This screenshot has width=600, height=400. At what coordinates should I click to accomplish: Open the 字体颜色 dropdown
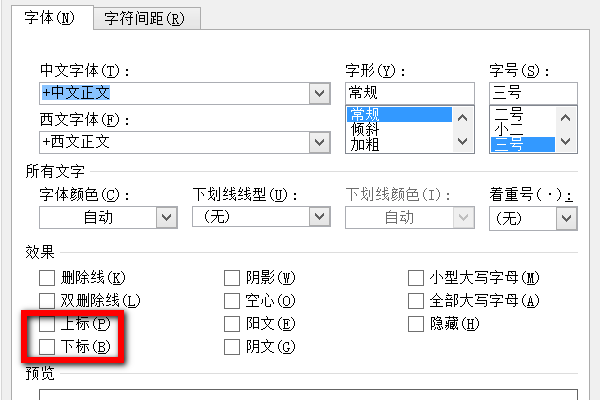166,216
